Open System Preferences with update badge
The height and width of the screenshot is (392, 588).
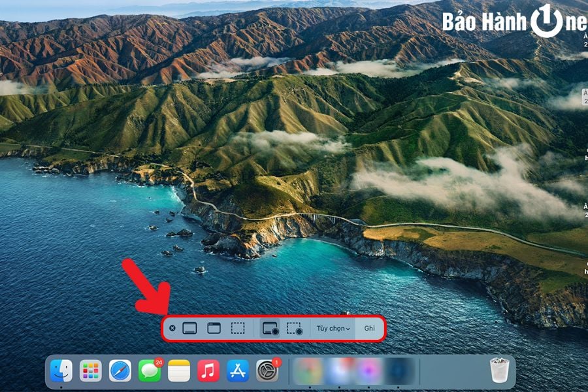point(267,371)
